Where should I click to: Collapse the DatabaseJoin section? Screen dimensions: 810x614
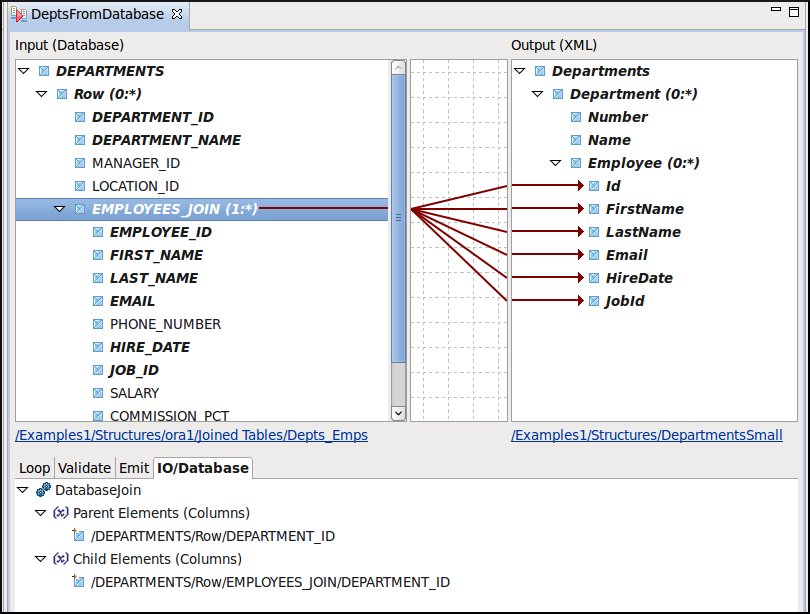point(24,490)
